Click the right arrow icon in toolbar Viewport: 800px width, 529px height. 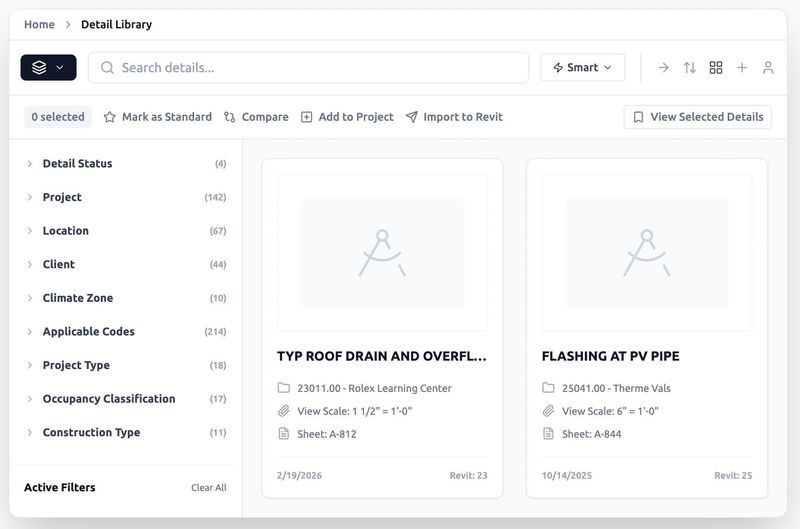tap(663, 68)
